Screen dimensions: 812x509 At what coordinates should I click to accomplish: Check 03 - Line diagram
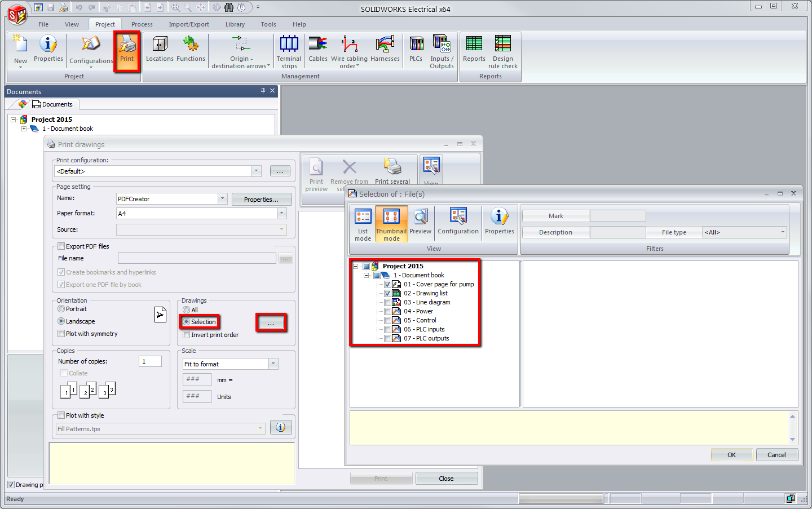pos(387,302)
